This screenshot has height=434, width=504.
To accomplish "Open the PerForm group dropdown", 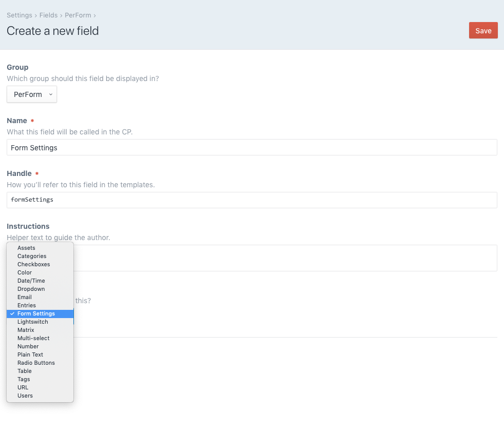I will 32,94.
